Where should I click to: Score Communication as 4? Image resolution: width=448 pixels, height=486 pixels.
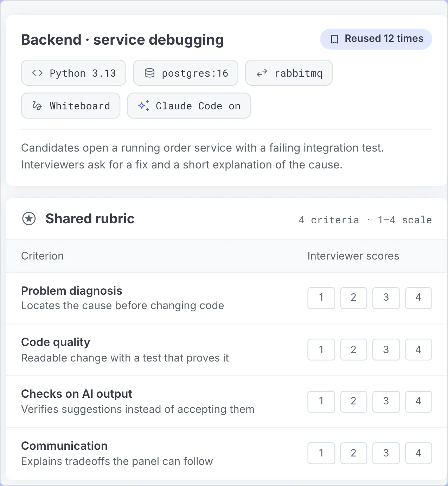coord(418,453)
